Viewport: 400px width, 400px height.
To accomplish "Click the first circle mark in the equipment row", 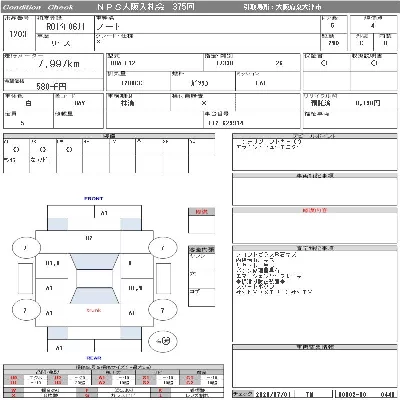I will [x=16, y=150].
